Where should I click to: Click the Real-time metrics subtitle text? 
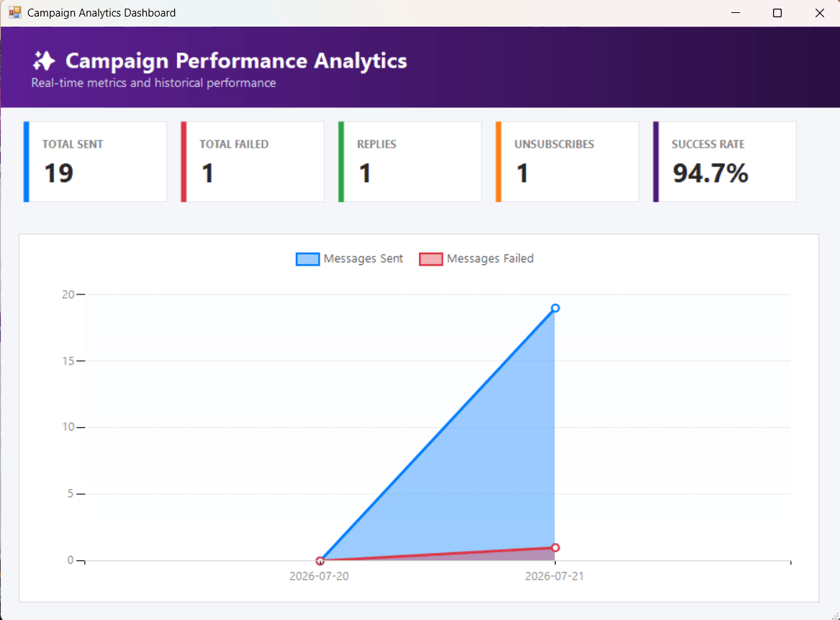(x=153, y=83)
